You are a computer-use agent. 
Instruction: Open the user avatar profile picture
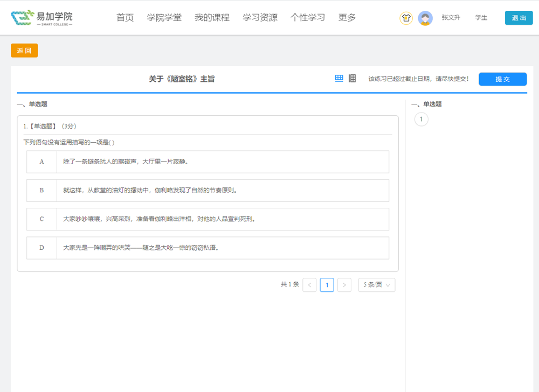click(x=425, y=18)
